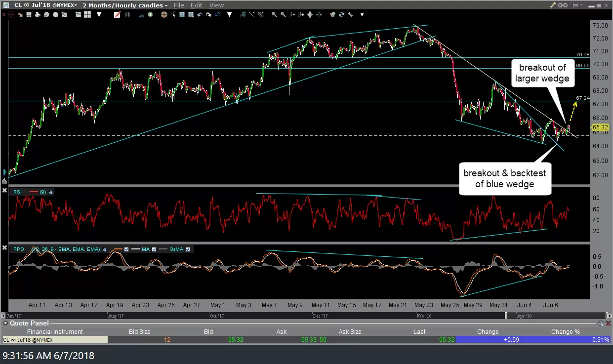Click the bar chart type icon
The width and height of the screenshot is (613, 364).
tap(127, 15)
